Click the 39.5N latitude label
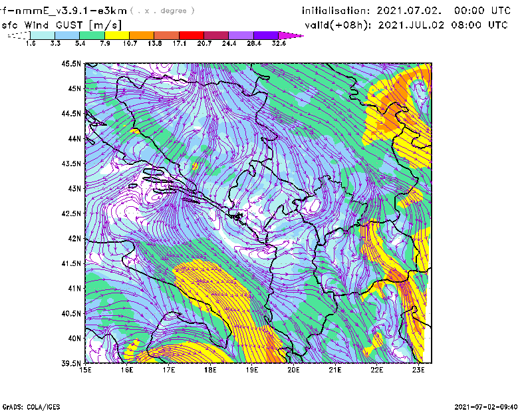This screenshot has width=532, height=411. [x=71, y=363]
